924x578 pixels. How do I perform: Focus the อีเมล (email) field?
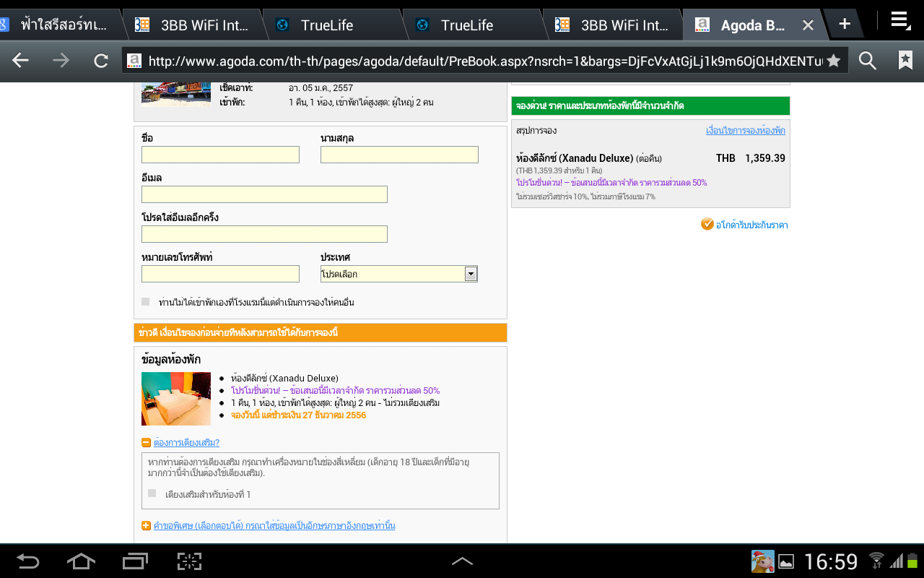click(264, 194)
